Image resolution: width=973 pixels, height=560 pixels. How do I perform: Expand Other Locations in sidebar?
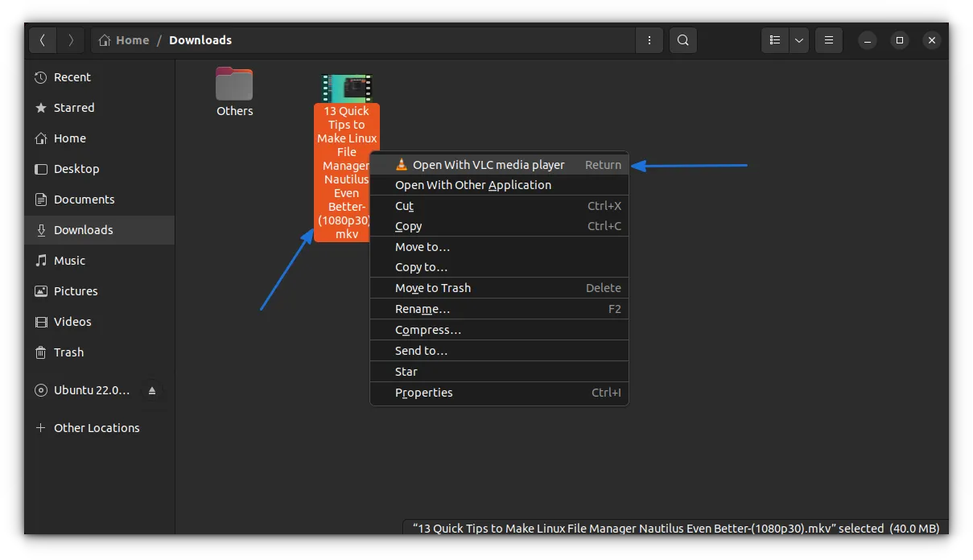[97, 428]
